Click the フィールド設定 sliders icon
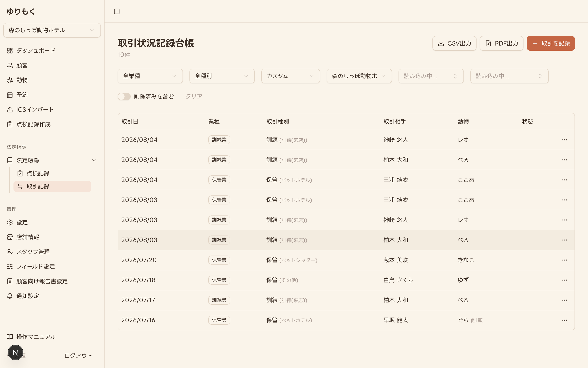The image size is (588, 368). click(x=10, y=267)
